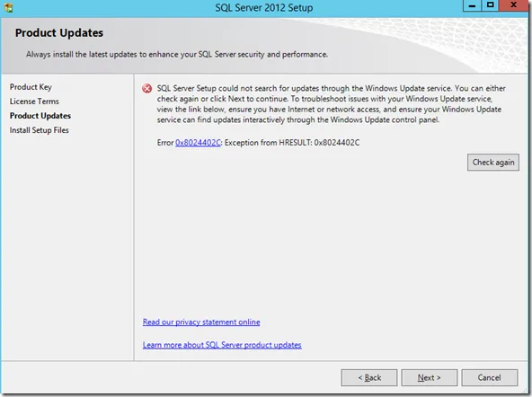Click the SQL Server 2012 Setup title text

click(264, 8)
